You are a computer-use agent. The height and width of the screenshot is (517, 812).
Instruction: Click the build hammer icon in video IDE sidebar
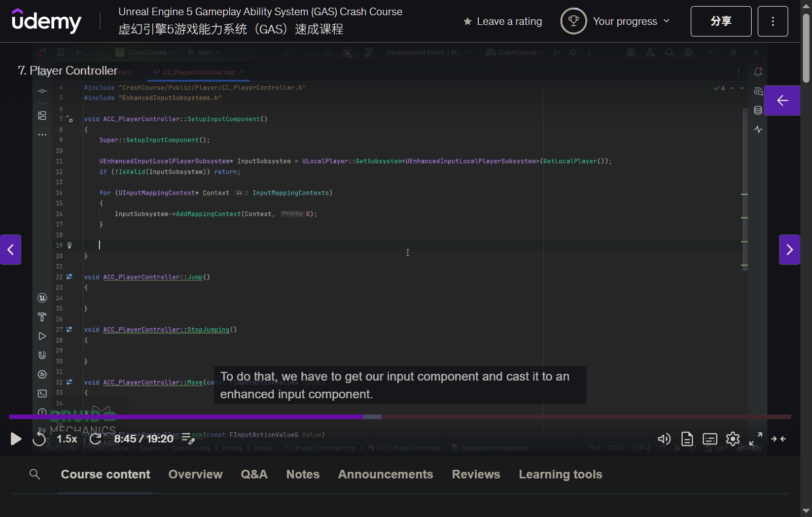pos(43,317)
